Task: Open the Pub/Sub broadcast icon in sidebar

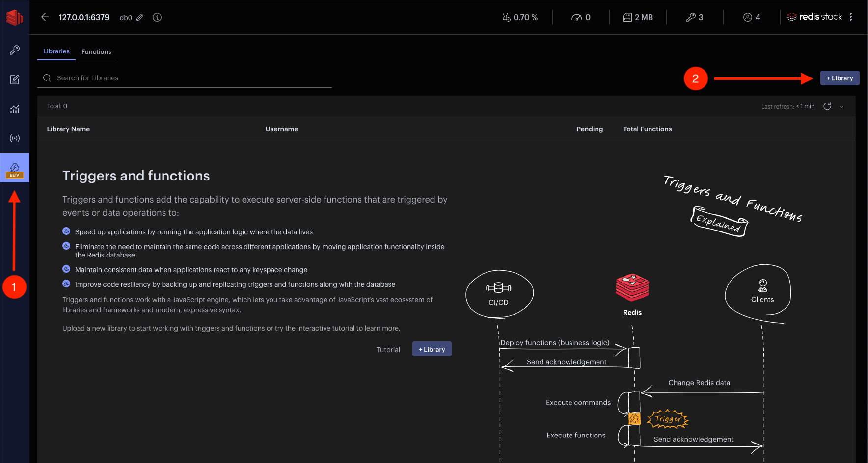Action: click(x=15, y=138)
